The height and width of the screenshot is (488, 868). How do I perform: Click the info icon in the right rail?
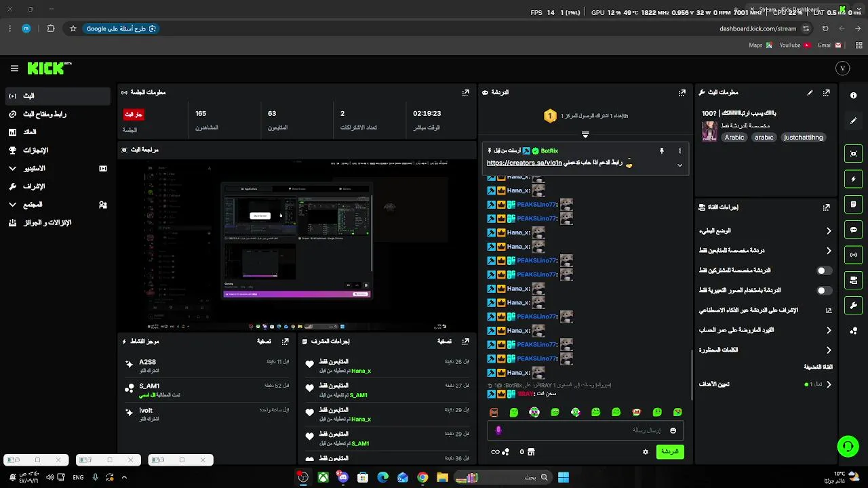click(854, 96)
